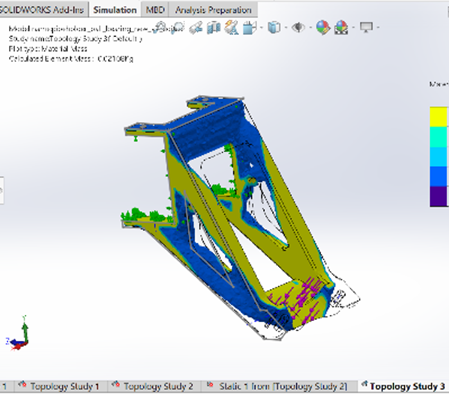This screenshot has width=449, height=394.
Task: Select the Zoom to Area magnifier icon
Action: pyautogui.click(x=178, y=27)
